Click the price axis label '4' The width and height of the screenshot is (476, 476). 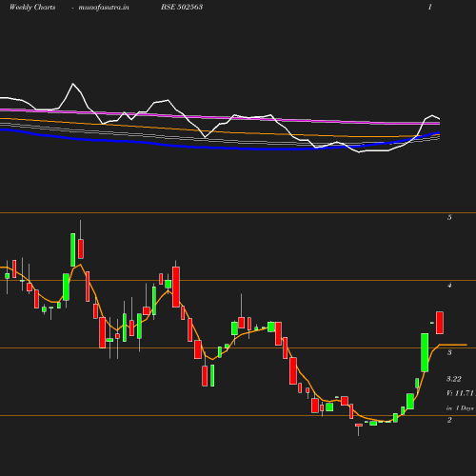pos(449,285)
